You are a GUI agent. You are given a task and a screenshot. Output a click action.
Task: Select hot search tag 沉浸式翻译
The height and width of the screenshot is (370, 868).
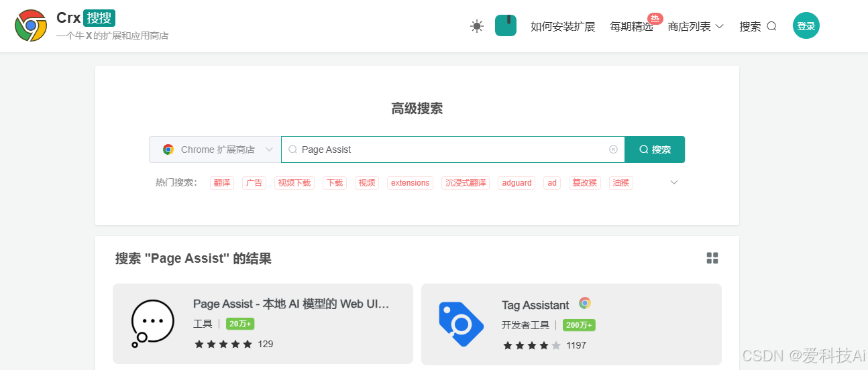pos(466,183)
